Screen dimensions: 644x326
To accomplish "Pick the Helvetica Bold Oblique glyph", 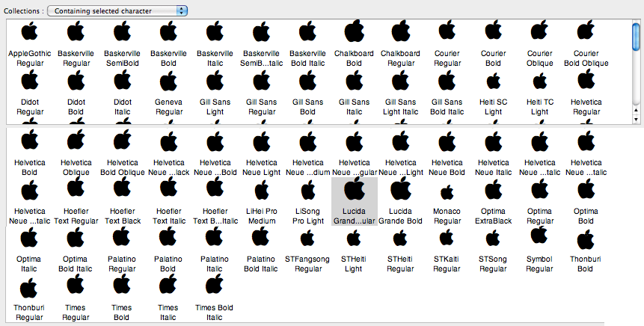I will pyautogui.click(x=123, y=141).
